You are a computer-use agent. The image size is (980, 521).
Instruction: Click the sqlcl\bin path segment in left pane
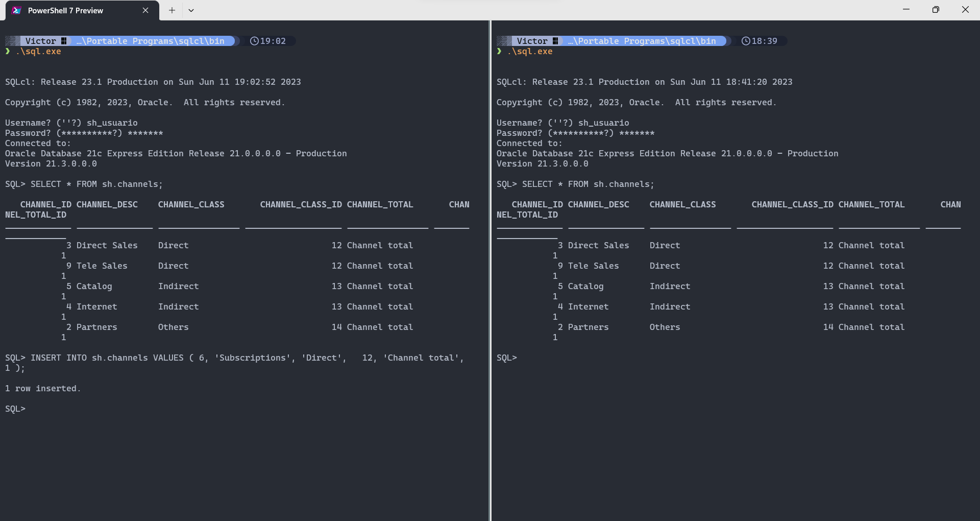coord(153,41)
